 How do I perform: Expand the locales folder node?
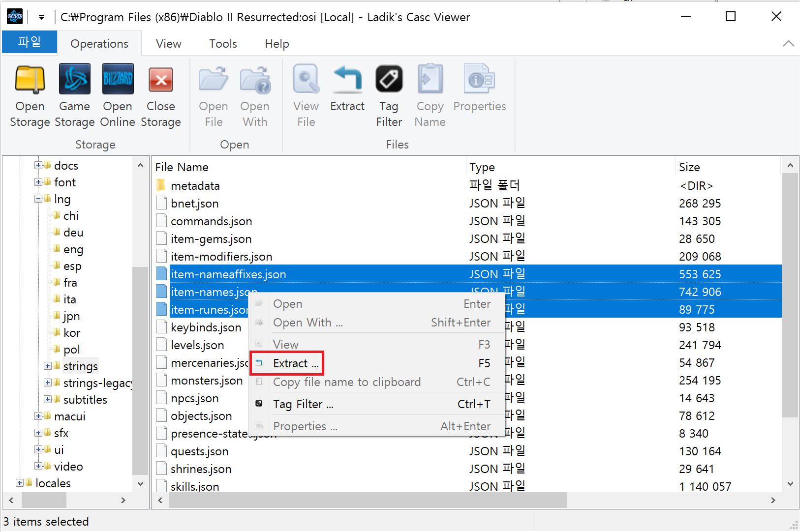[x=19, y=483]
